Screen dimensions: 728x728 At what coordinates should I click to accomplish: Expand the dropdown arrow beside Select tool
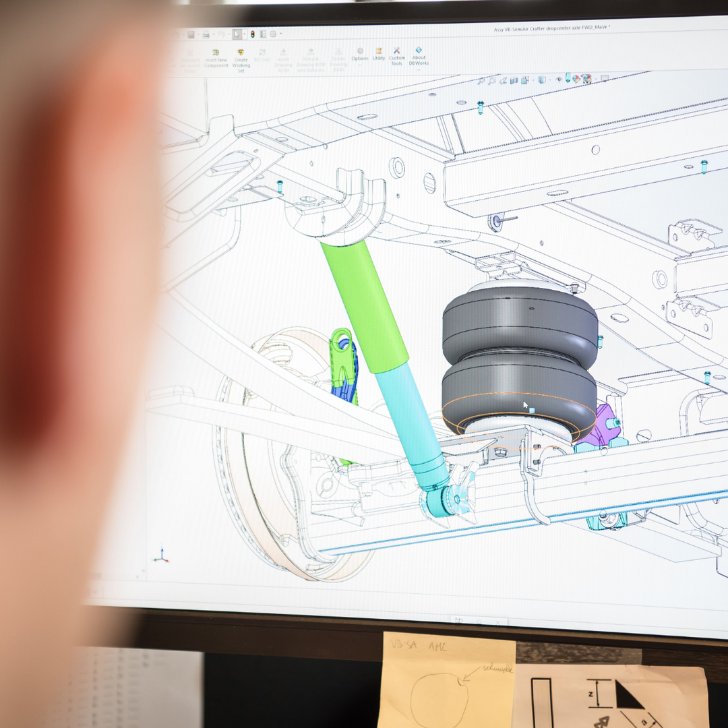pos(243,34)
